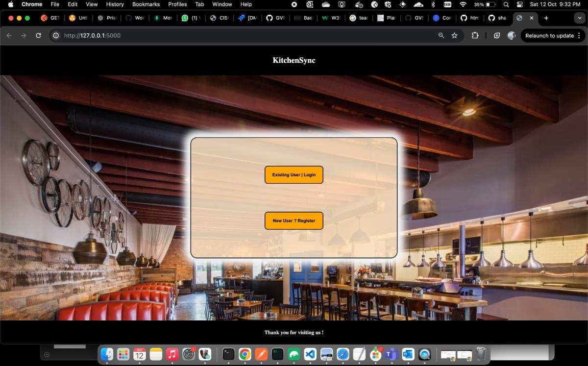The width and height of the screenshot is (588, 366).
Task: Open Chrome's three-dot menu beside Relaunch
Action: point(579,36)
